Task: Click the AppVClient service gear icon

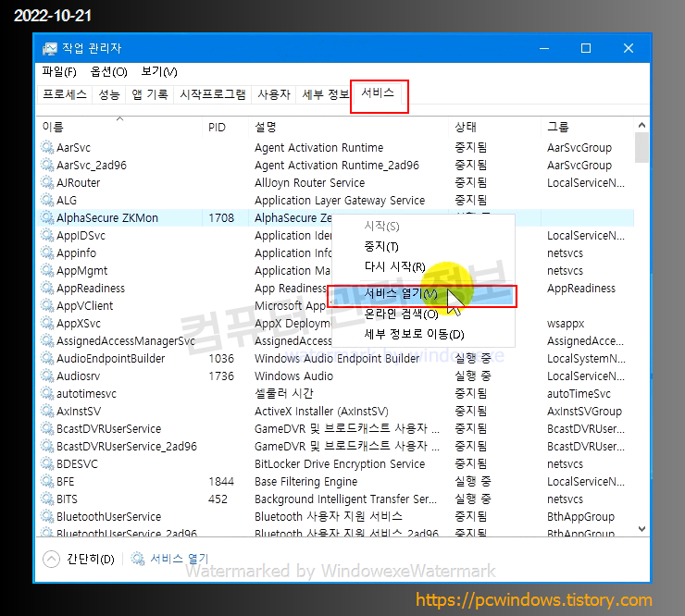Action: click(x=47, y=305)
